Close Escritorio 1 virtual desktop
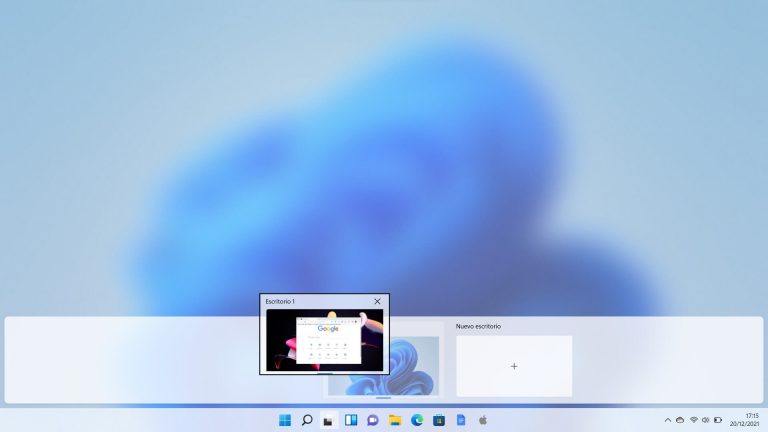 coord(377,302)
